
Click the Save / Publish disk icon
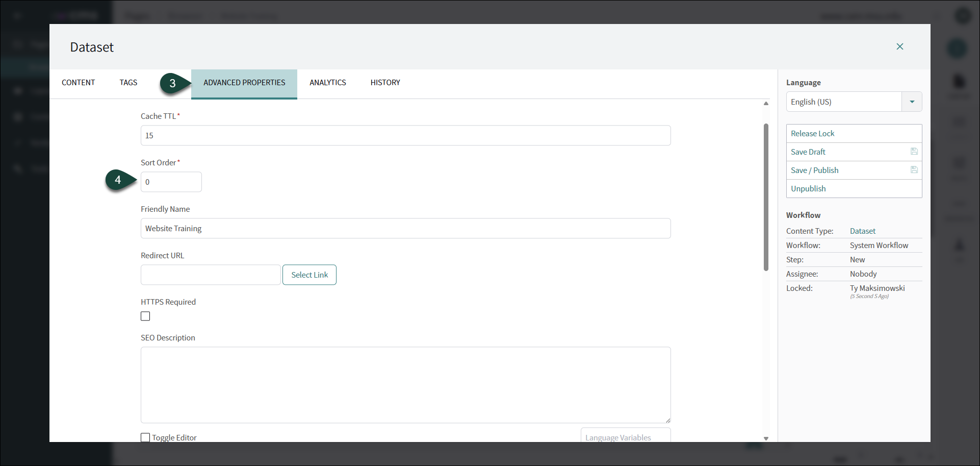point(914,170)
